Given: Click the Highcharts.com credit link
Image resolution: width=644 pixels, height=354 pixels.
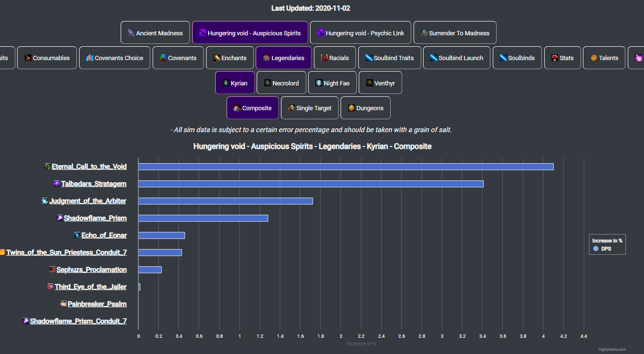Looking at the screenshot, I should coord(613,349).
